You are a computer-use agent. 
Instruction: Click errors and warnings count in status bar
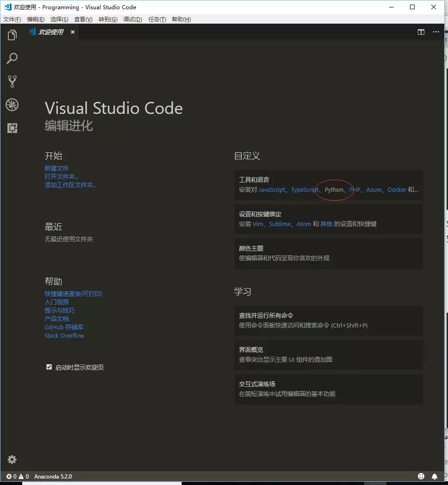(x=18, y=476)
